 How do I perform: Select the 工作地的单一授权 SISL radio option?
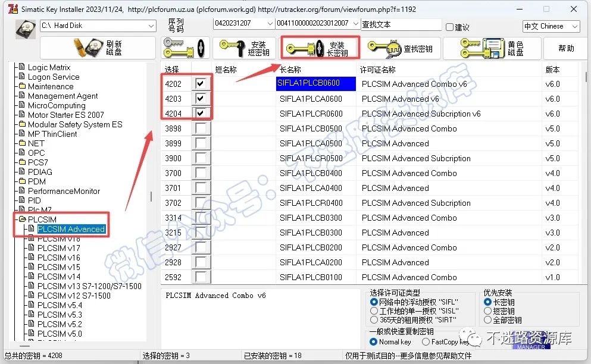[374, 311]
